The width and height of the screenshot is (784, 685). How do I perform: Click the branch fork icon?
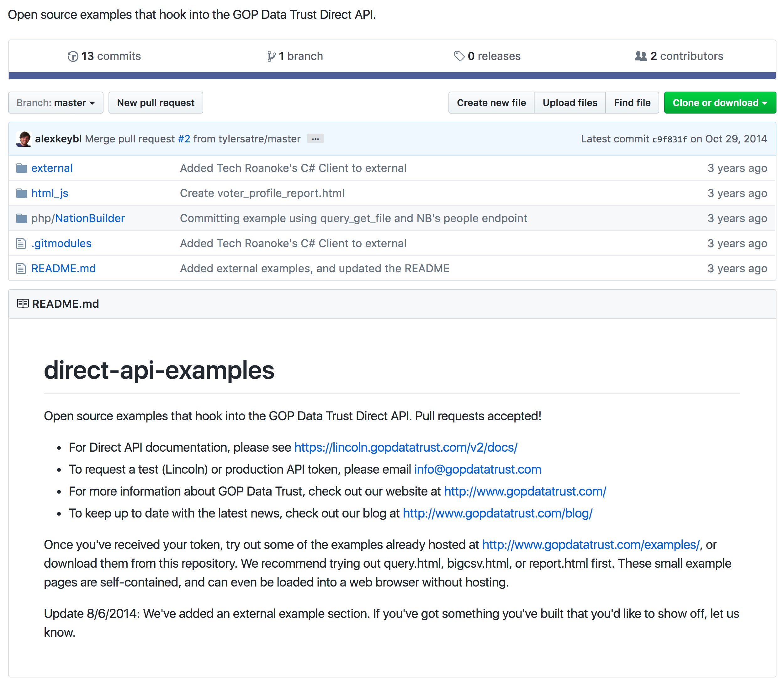(271, 56)
